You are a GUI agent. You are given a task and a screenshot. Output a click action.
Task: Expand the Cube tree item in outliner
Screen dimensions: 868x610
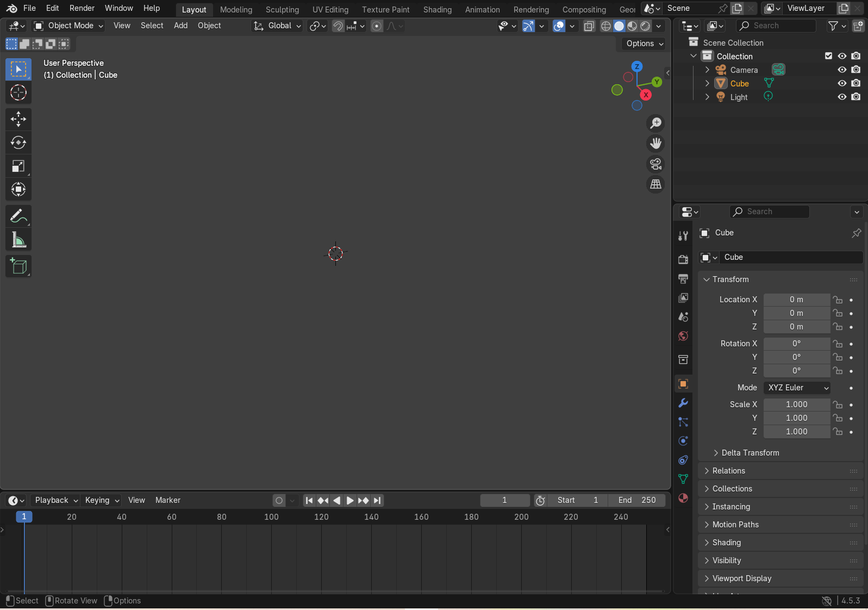tap(707, 83)
